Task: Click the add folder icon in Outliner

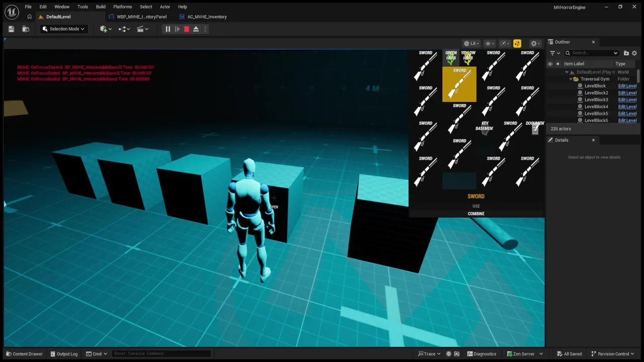Action: point(626,53)
